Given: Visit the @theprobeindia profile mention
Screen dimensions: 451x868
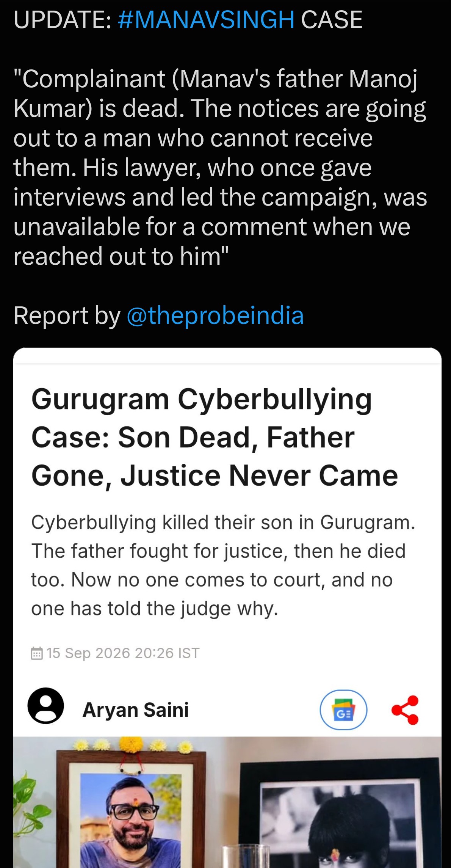Looking at the screenshot, I should point(215,315).
